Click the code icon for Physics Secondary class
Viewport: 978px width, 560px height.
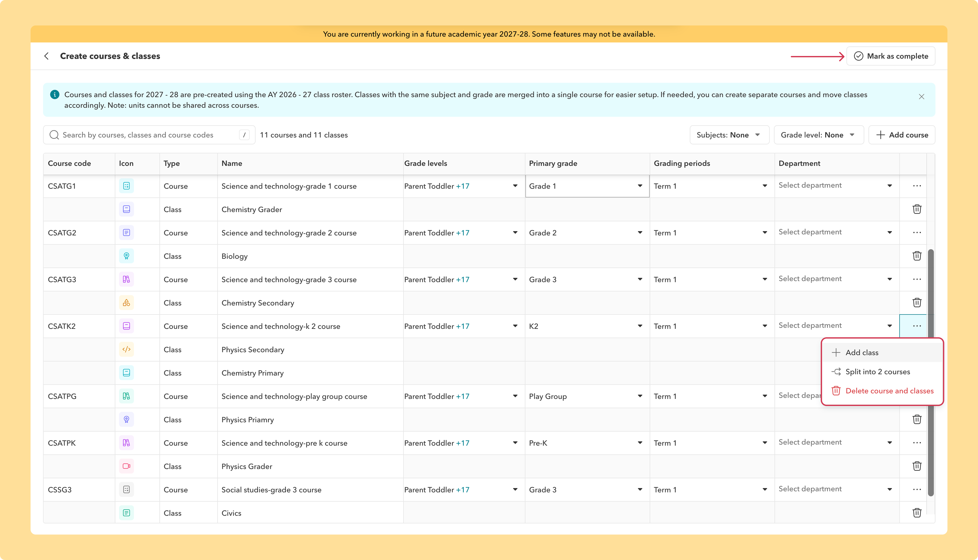tap(126, 349)
